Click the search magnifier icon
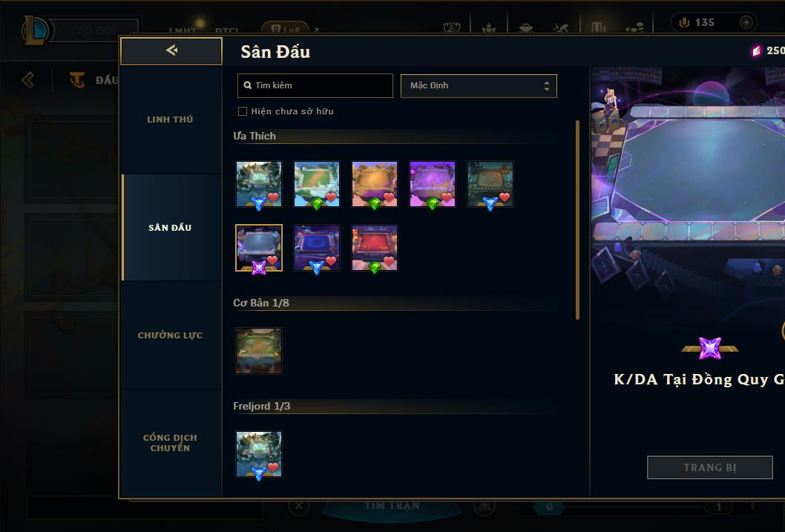The width and height of the screenshot is (785, 532). pyautogui.click(x=247, y=85)
